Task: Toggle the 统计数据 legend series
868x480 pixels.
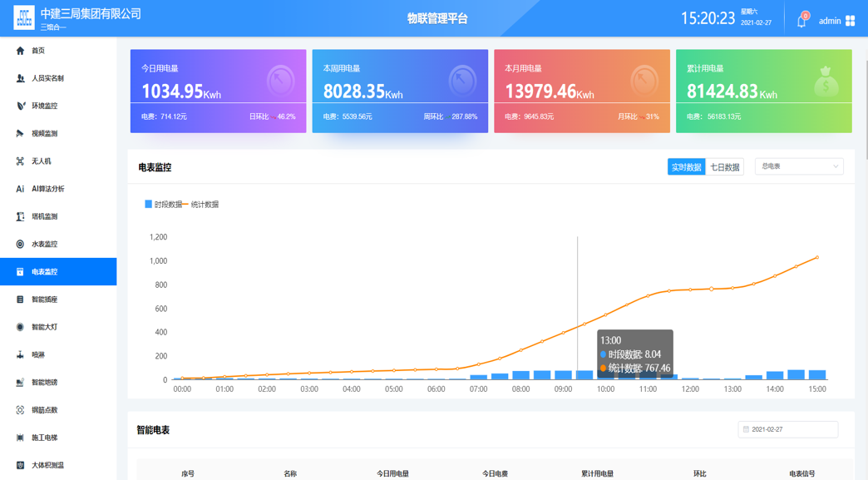Action: click(203, 204)
